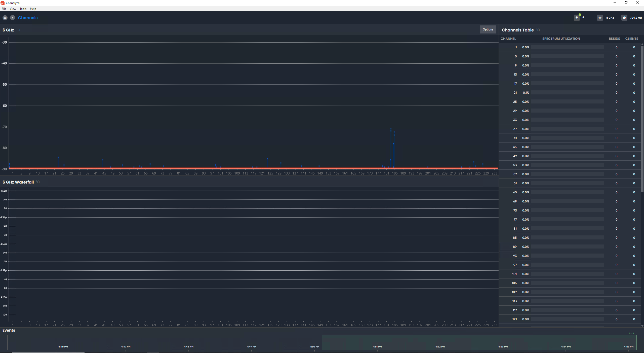This screenshot has height=353, width=644.
Task: Click the 5 min span label in Events
Action: coord(632,333)
